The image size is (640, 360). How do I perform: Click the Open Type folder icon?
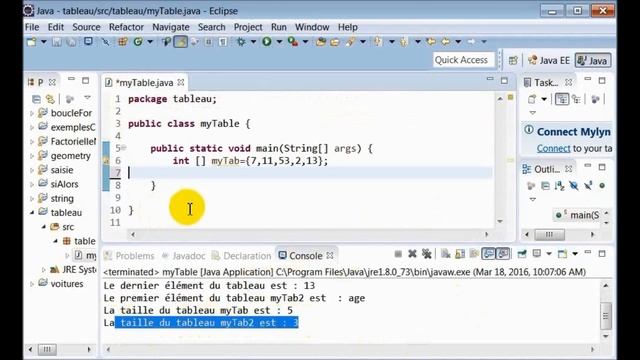pos(321,42)
